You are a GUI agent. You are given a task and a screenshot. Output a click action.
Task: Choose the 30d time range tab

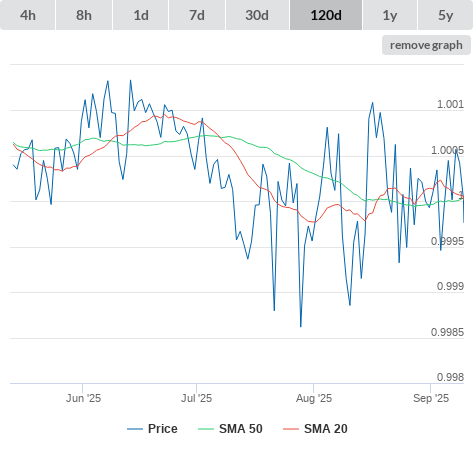[257, 15]
